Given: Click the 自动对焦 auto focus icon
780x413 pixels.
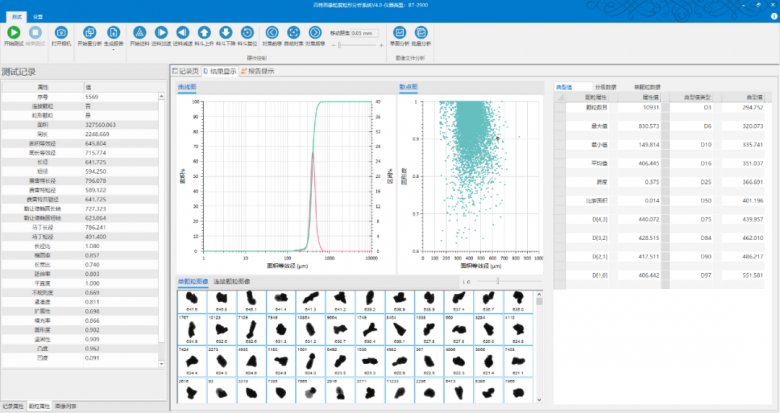Looking at the screenshot, I should click(x=293, y=34).
